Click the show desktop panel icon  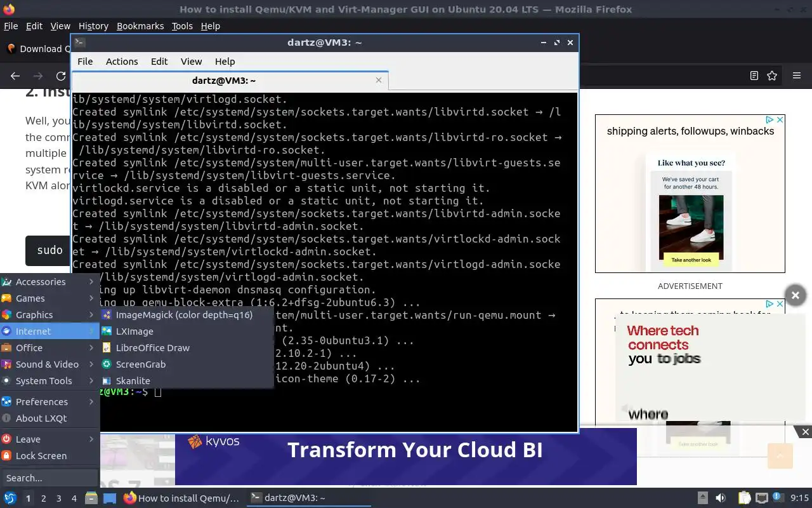pyautogui.click(x=110, y=498)
